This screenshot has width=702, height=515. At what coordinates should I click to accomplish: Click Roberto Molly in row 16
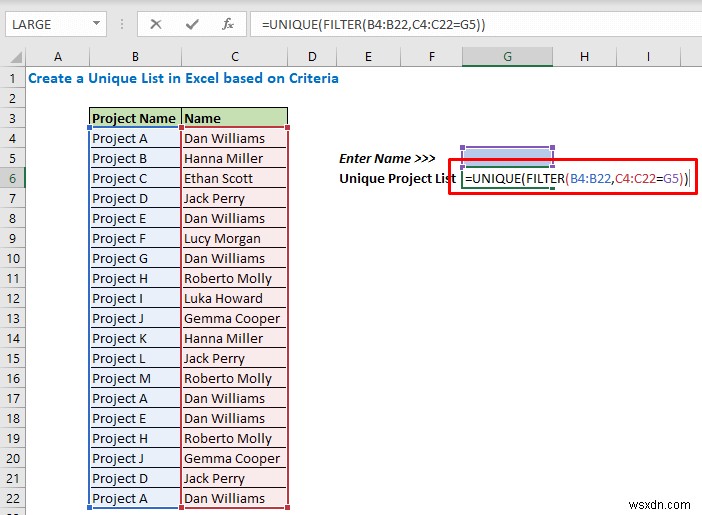click(x=234, y=378)
